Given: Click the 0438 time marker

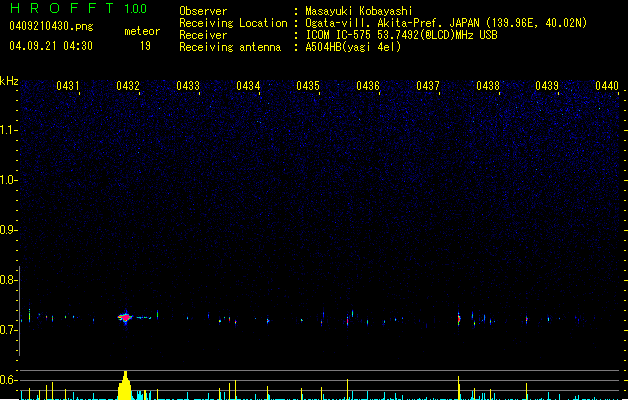Looking at the screenshot, I should pyautogui.click(x=488, y=86).
